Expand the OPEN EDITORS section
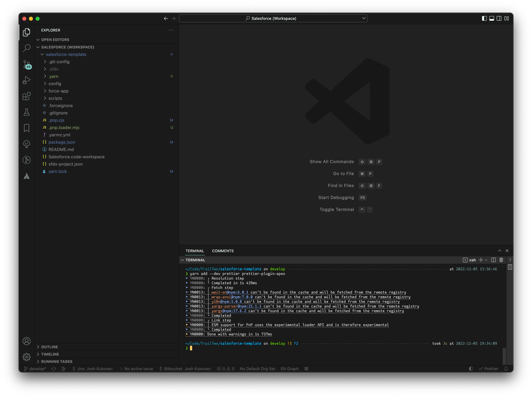532x397 pixels. coord(107,40)
